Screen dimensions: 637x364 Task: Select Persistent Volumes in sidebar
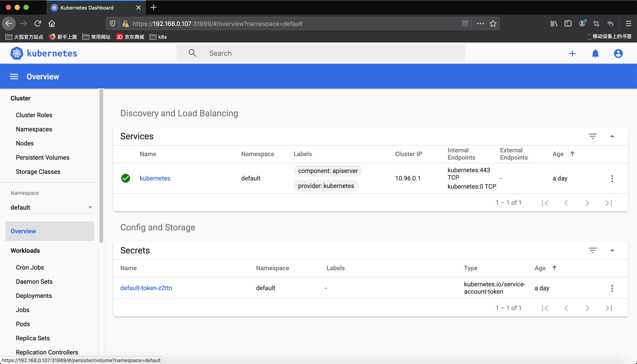click(42, 157)
